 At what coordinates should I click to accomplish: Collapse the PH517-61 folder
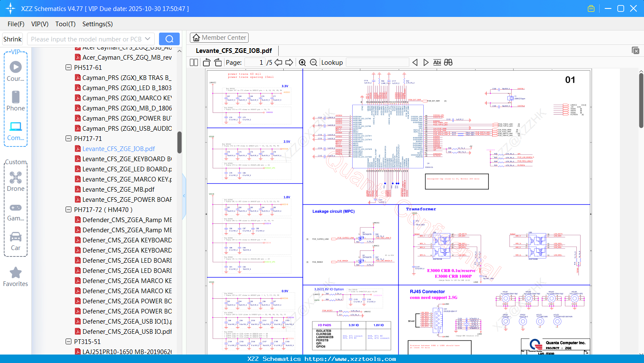click(x=69, y=68)
